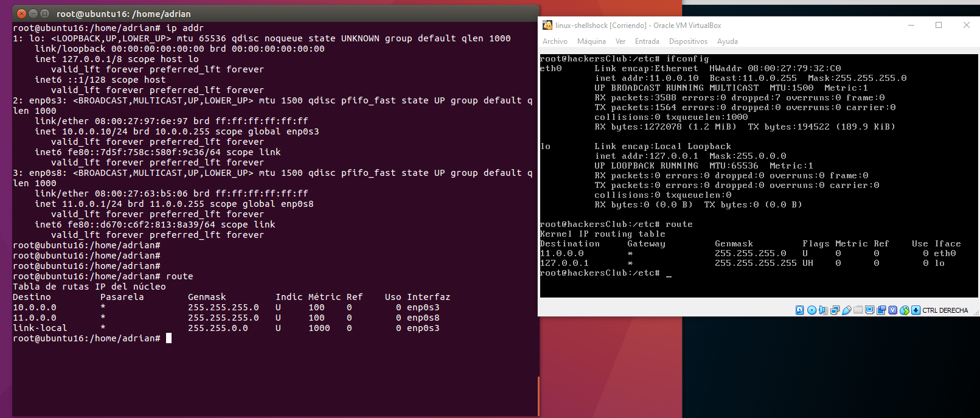Click the 'ip addr' command in Ubuntu terminal
This screenshot has height=418, width=980.
185,28
